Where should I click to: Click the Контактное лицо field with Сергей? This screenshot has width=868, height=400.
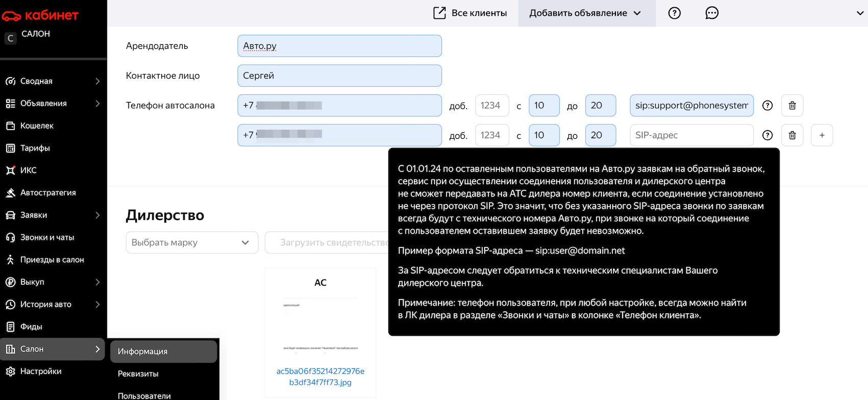339,76
